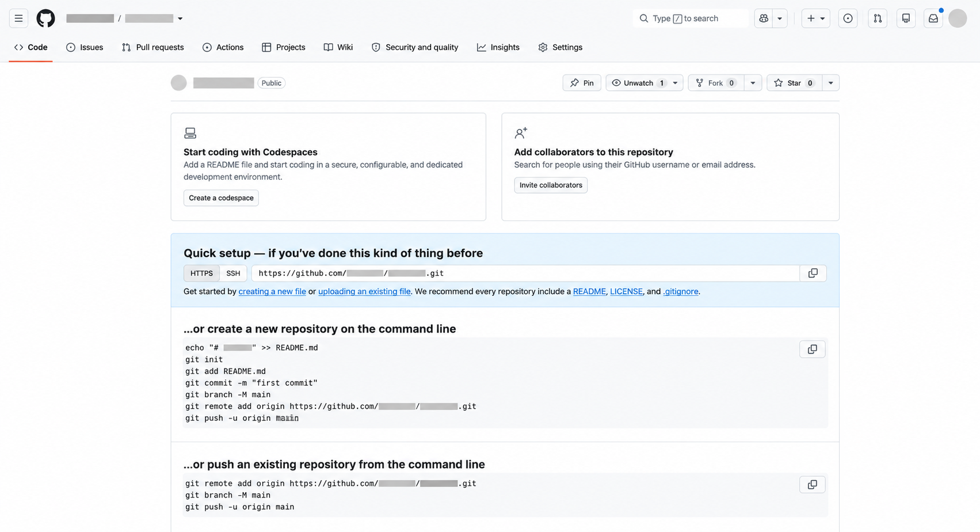Open uploading an existing file link

click(364, 291)
